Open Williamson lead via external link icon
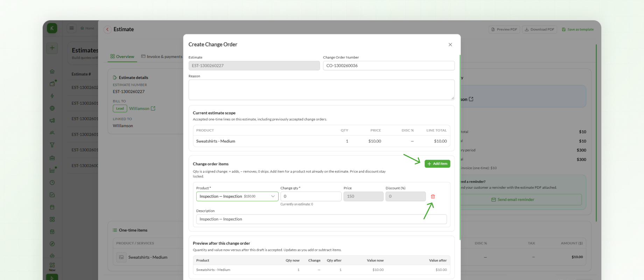The image size is (644, 280). pos(153,108)
